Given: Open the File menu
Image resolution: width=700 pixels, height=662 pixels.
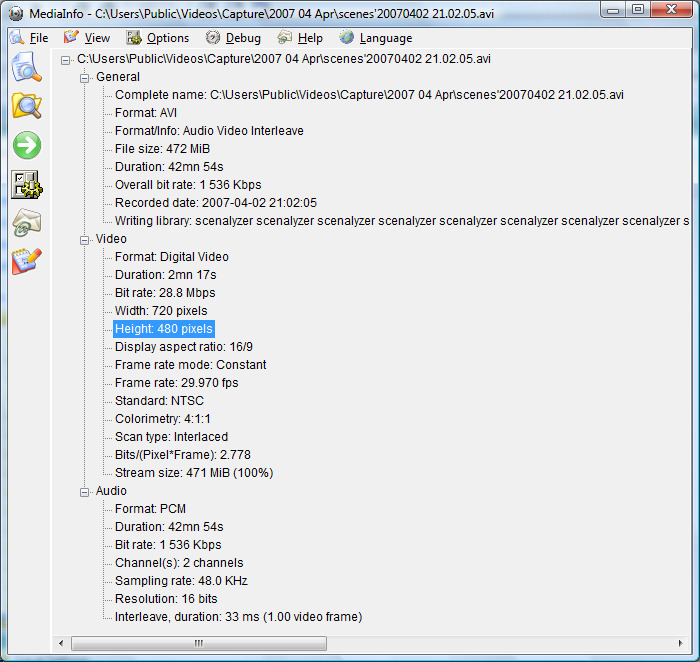Looking at the screenshot, I should pyautogui.click(x=39, y=38).
